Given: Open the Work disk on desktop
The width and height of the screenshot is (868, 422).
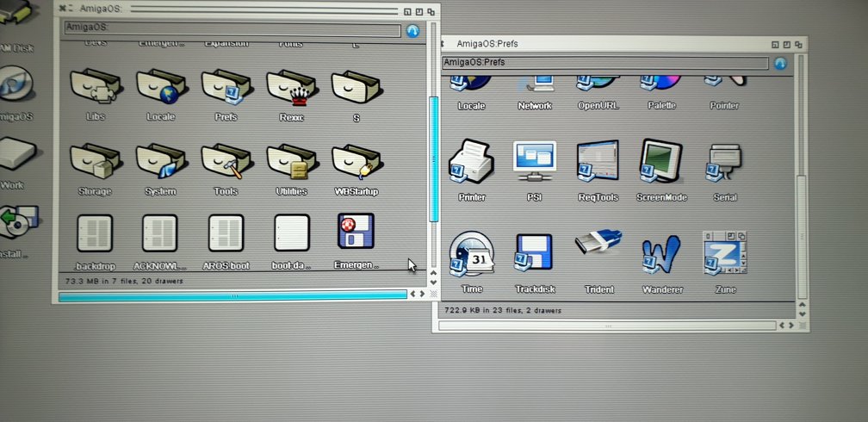Looking at the screenshot, I should point(16,154).
